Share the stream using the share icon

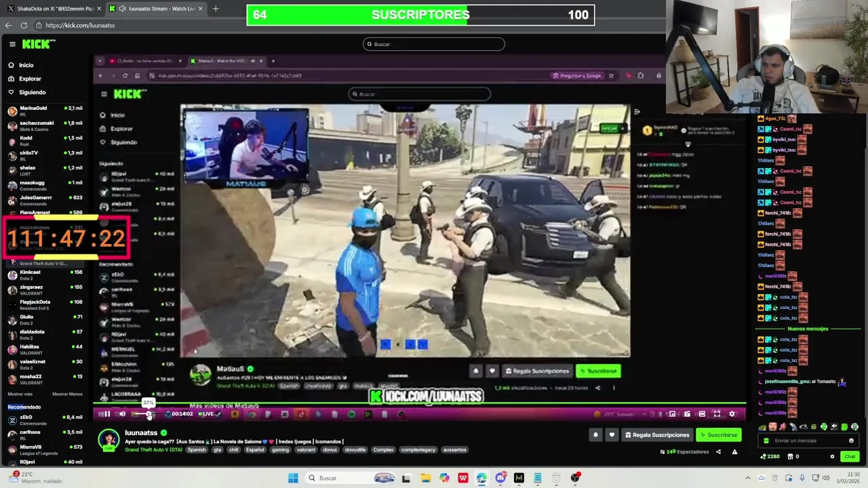(x=718, y=452)
